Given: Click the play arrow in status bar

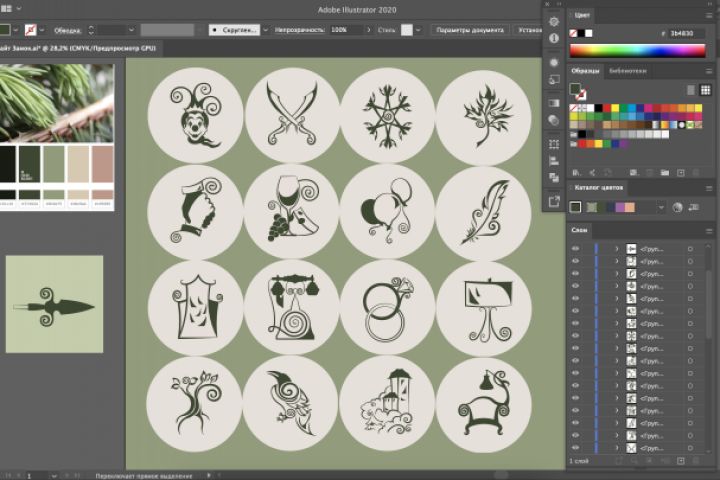Looking at the screenshot, I should pos(209,475).
